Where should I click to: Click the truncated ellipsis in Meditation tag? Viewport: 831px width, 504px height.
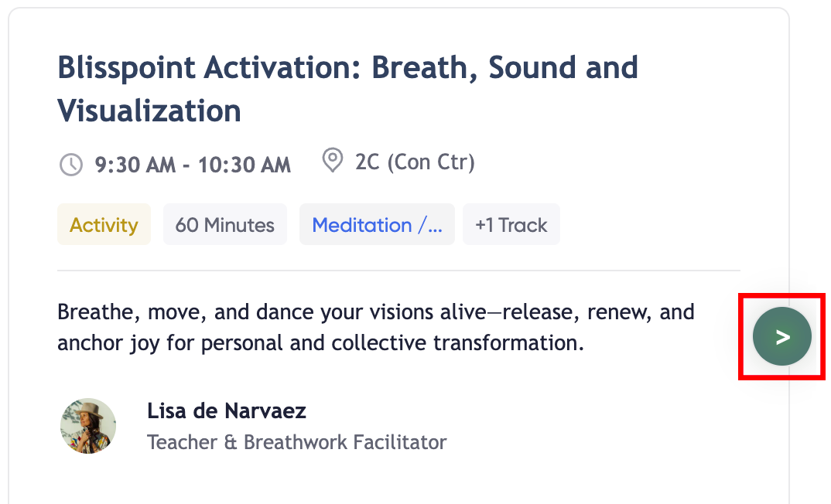point(436,226)
